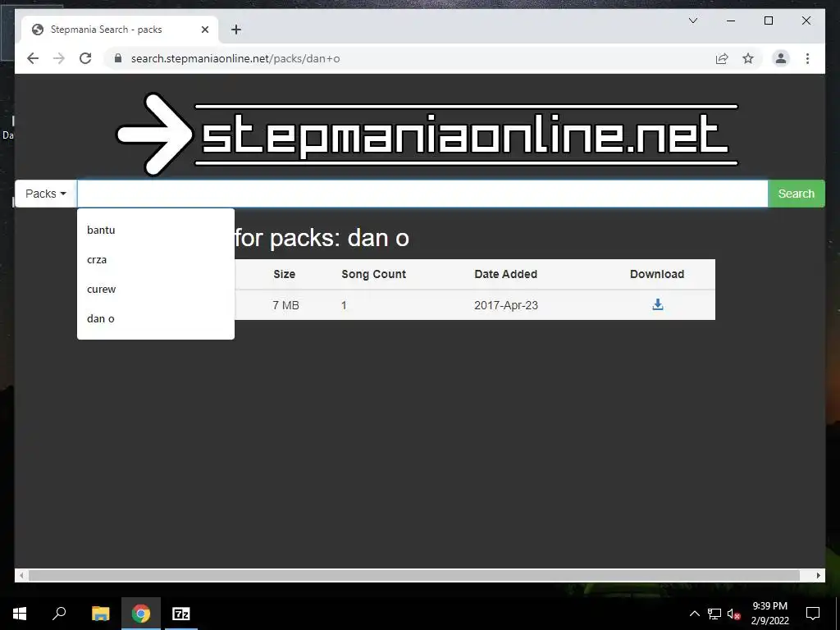Open Chrome's three-dot menu

(x=807, y=58)
